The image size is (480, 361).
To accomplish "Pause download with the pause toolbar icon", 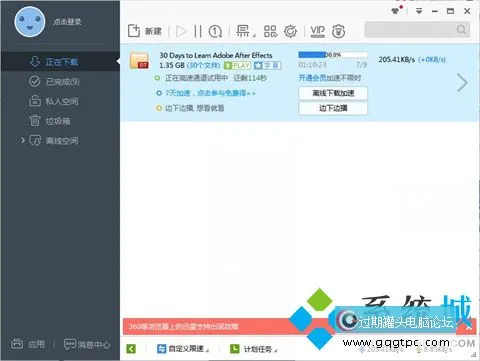I will coord(198,31).
